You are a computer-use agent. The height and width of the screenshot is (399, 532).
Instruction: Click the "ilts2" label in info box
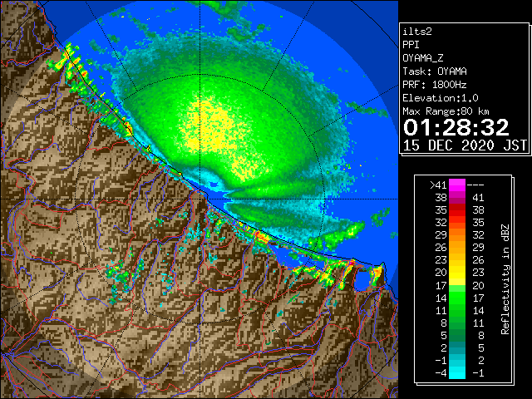417,32
